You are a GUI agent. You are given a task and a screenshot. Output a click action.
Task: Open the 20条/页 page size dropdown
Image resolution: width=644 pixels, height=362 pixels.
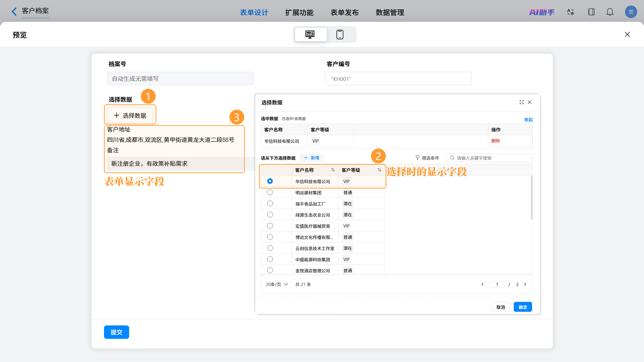[x=277, y=284]
